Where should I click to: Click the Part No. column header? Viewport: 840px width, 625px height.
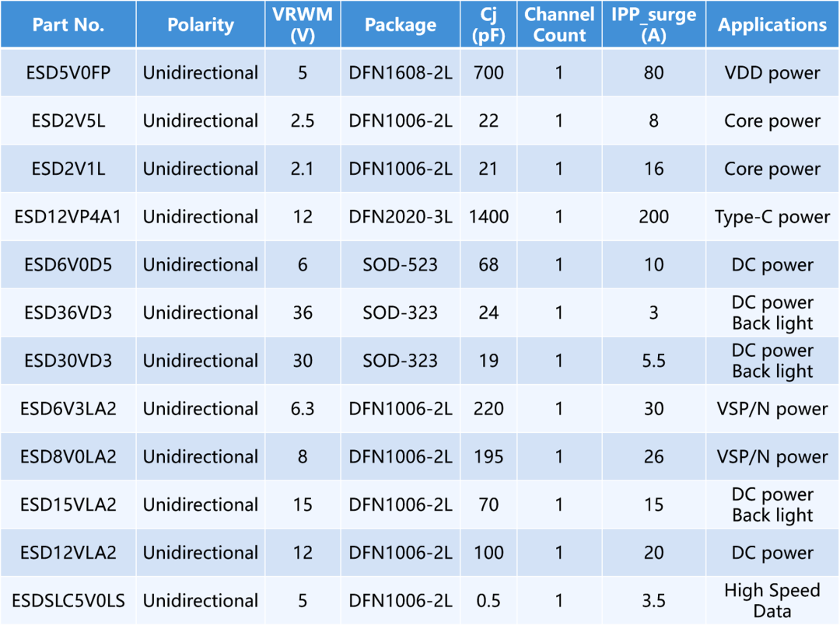click(x=68, y=25)
